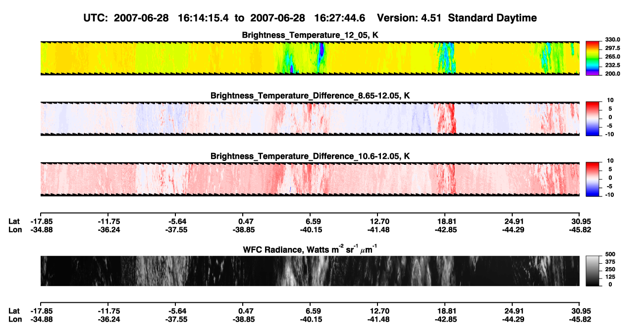Select the 'Version: 4.51' text in the header

[x=409, y=18]
